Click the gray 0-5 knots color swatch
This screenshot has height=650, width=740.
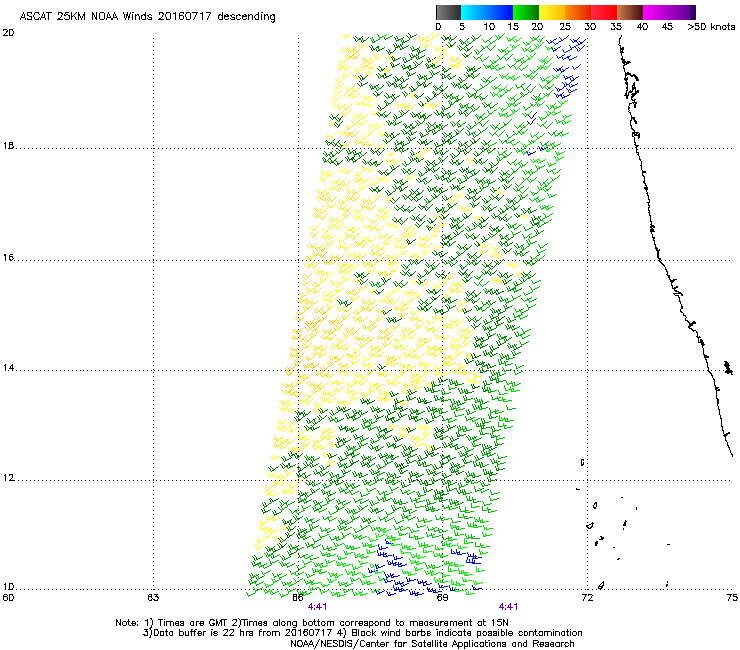[448, 12]
